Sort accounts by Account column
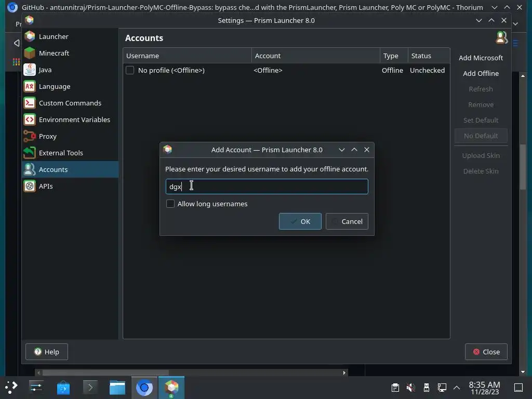Screen dimensions: 532x399 coord(315,56)
